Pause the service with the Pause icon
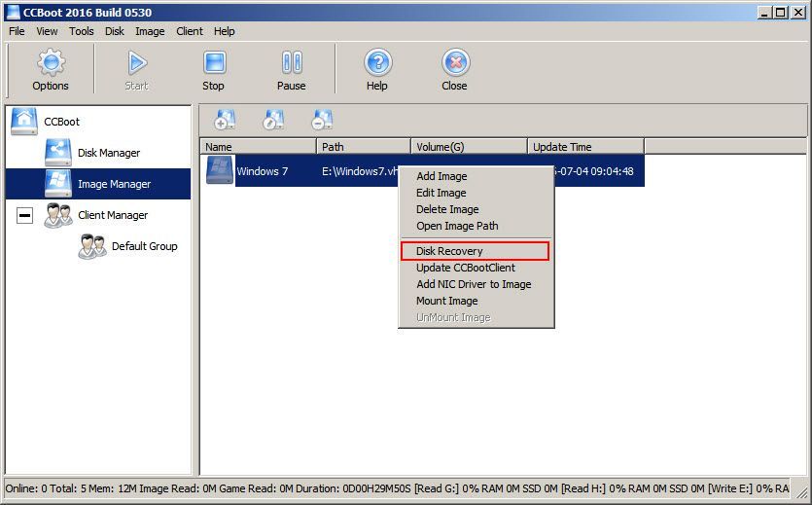 (292, 62)
